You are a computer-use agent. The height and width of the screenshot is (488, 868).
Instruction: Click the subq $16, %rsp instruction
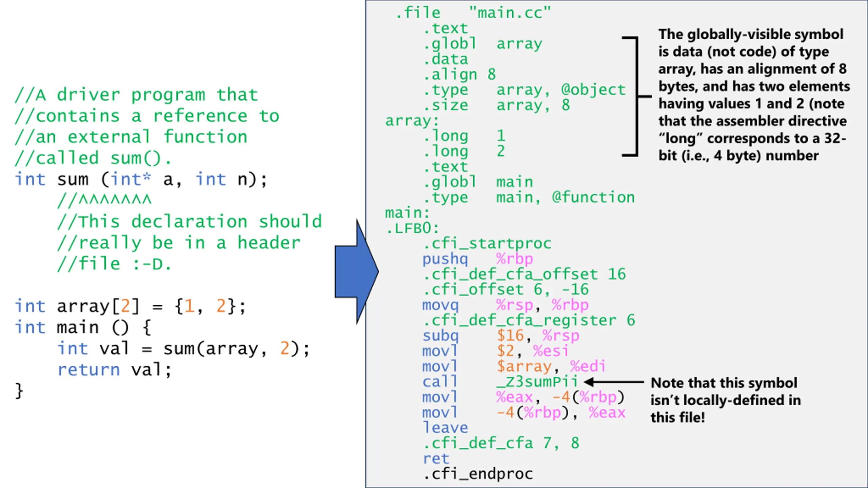coord(500,336)
